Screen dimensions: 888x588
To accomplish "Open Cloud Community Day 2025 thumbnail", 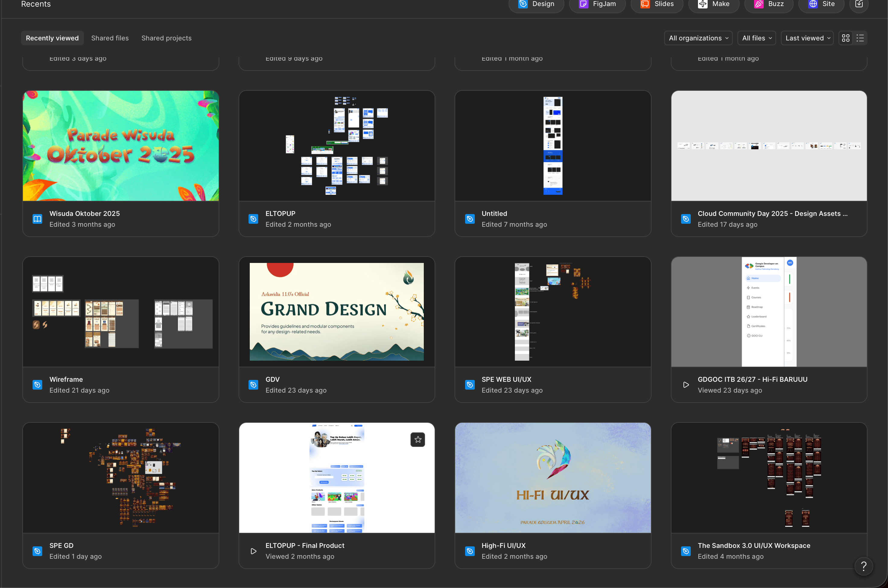I will (x=769, y=146).
